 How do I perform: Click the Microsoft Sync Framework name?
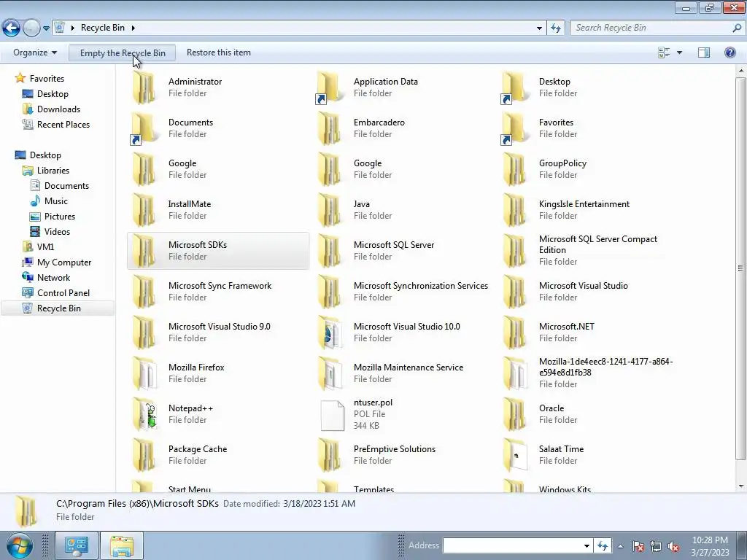point(220,286)
